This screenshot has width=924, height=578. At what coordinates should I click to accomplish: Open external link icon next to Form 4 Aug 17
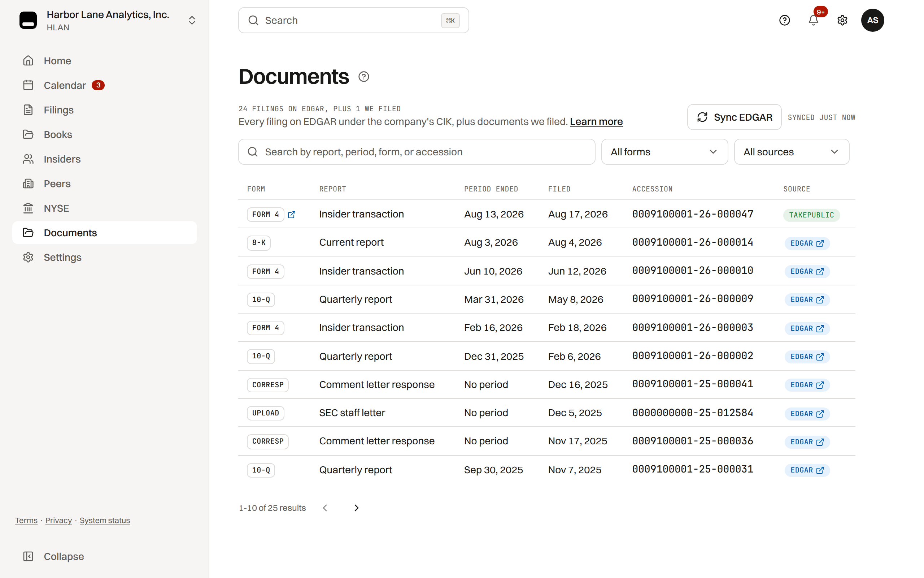pos(291,215)
